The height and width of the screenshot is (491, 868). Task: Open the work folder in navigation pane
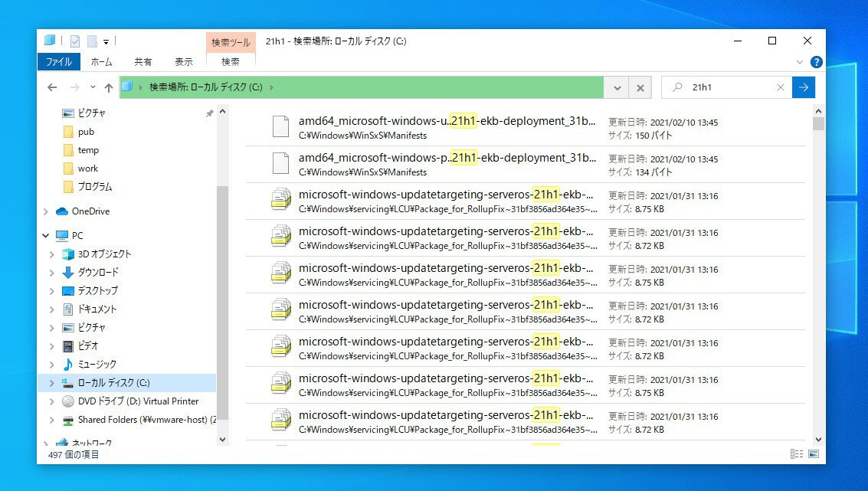tap(87, 169)
